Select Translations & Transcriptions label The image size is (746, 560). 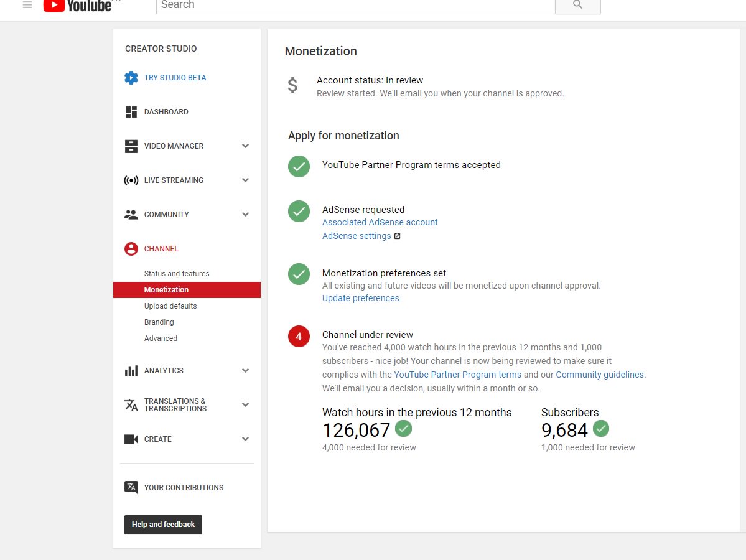(x=175, y=405)
